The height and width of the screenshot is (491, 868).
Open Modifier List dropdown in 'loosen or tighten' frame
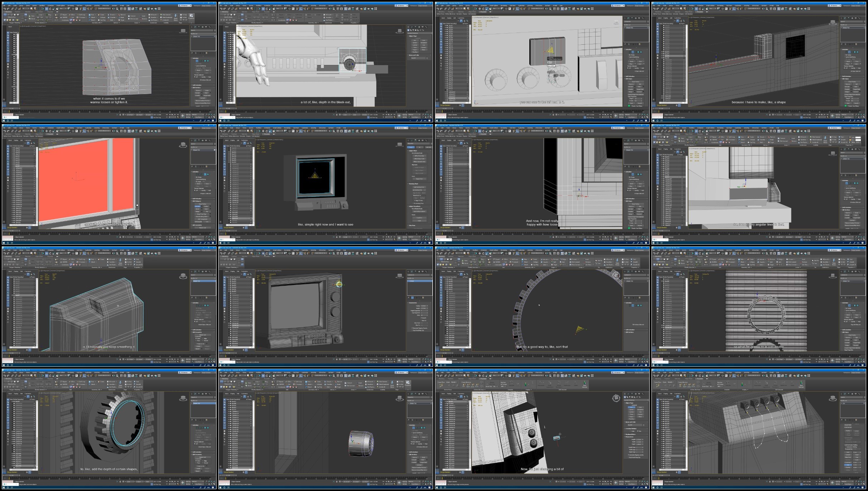click(203, 34)
